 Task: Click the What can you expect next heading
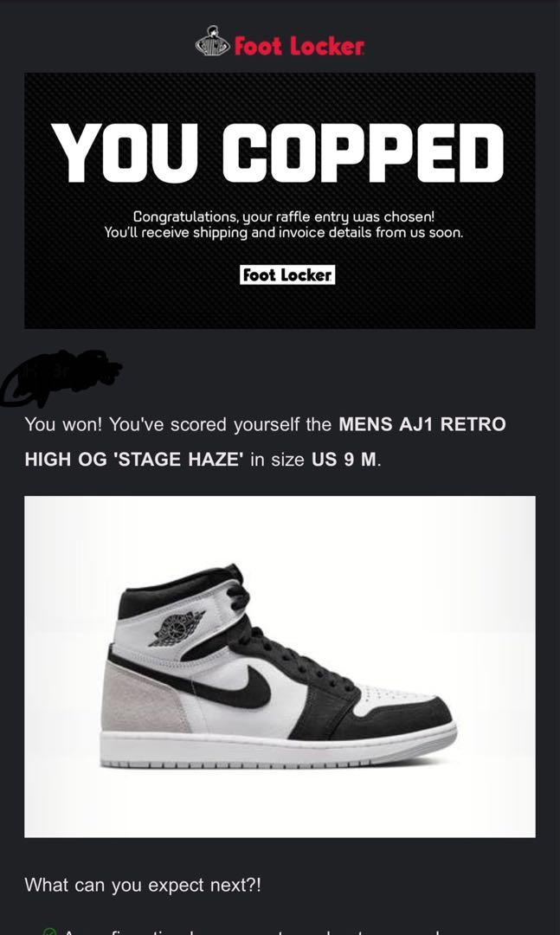click(x=143, y=885)
